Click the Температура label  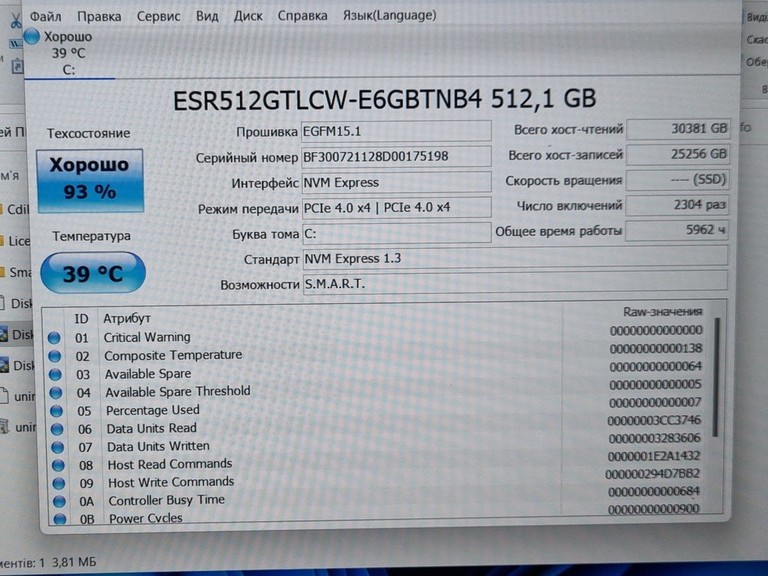point(92,236)
